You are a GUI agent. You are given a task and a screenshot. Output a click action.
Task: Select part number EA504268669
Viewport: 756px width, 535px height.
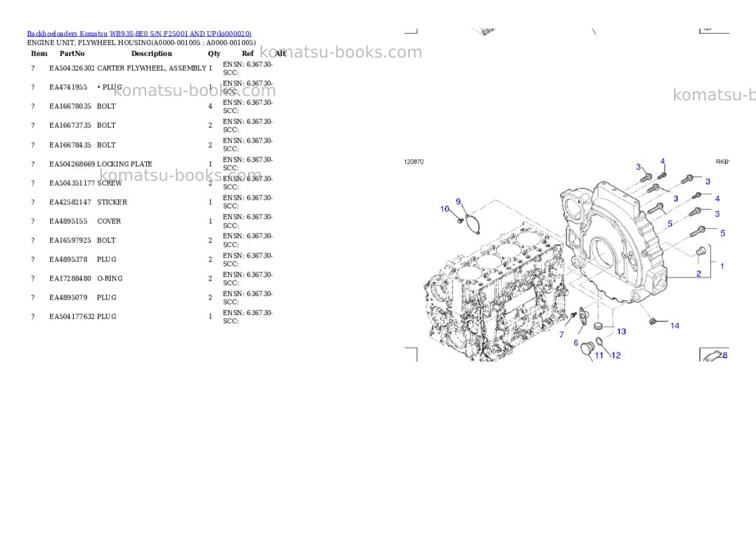(x=72, y=165)
